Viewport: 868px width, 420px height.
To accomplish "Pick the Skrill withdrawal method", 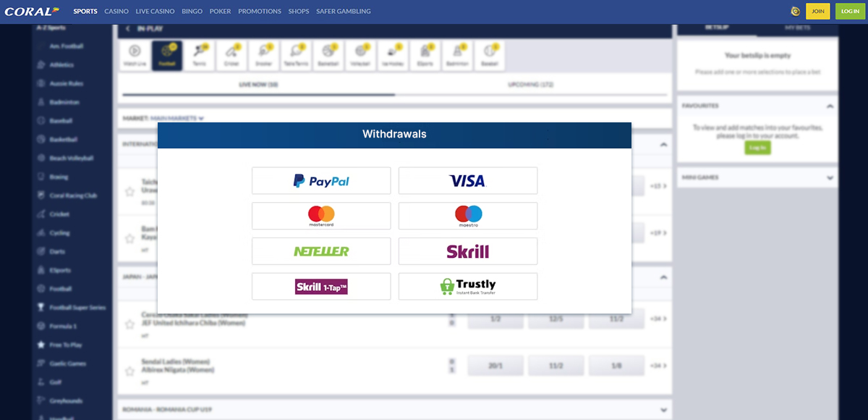I will [x=468, y=251].
